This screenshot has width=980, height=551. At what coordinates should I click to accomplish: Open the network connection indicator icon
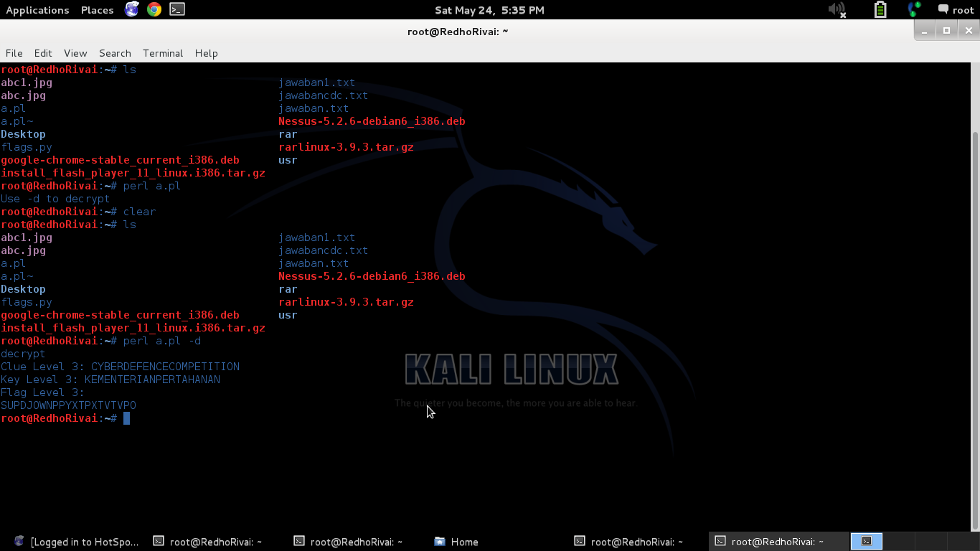point(914,9)
